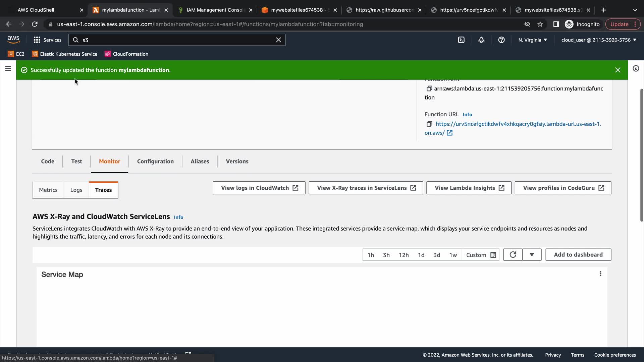This screenshot has height=362, width=644.
Task: Click View logs in CloudWatch
Action: point(259,188)
